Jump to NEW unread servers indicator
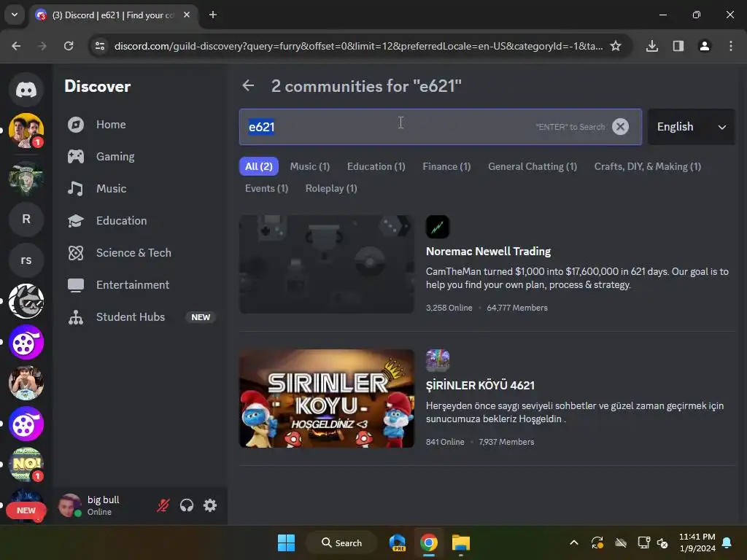 (x=26, y=510)
